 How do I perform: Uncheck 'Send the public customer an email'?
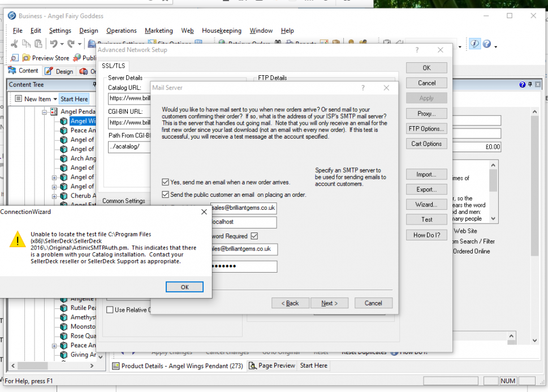(x=165, y=195)
